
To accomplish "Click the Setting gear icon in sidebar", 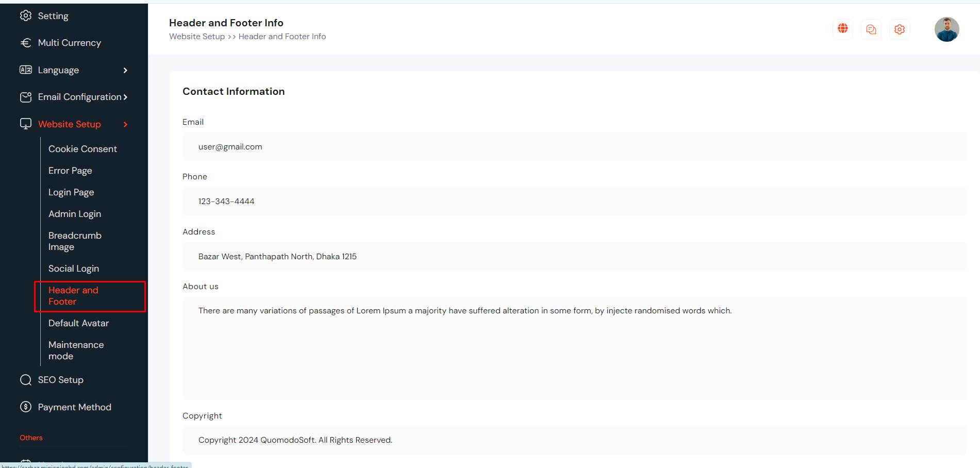I will pos(26,16).
